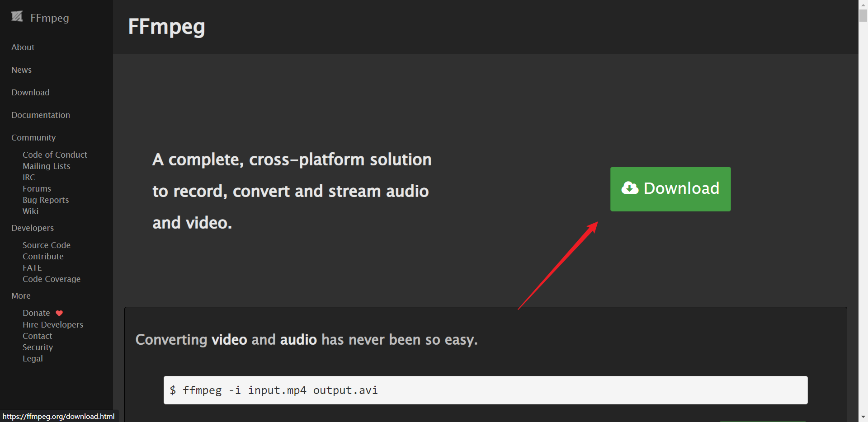Screen dimensions: 868x422
Task: Click the vertical scrollbar thumb
Action: (863, 15)
